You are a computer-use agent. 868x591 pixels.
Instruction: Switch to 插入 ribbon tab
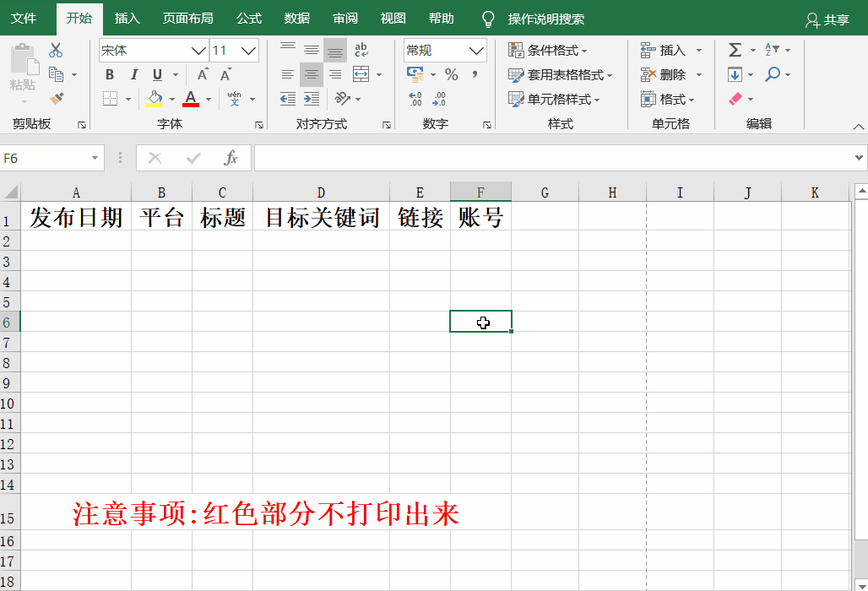click(127, 19)
